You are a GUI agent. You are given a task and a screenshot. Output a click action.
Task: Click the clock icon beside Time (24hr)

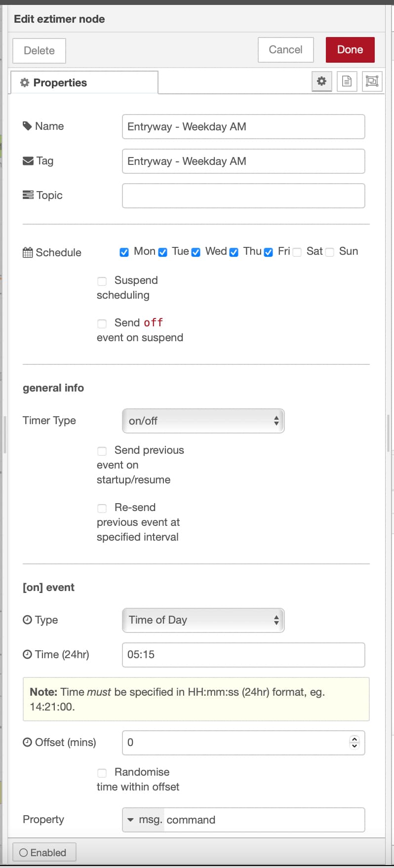tap(28, 654)
